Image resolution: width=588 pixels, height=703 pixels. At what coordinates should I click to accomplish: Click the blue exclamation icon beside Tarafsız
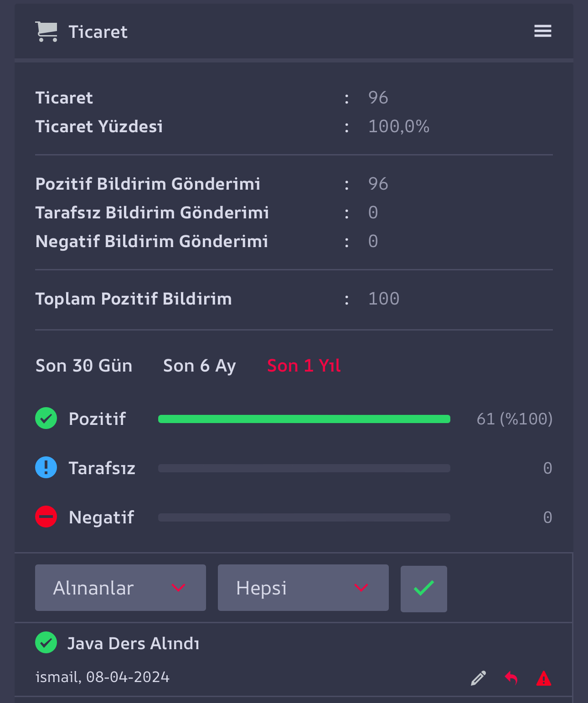click(46, 467)
